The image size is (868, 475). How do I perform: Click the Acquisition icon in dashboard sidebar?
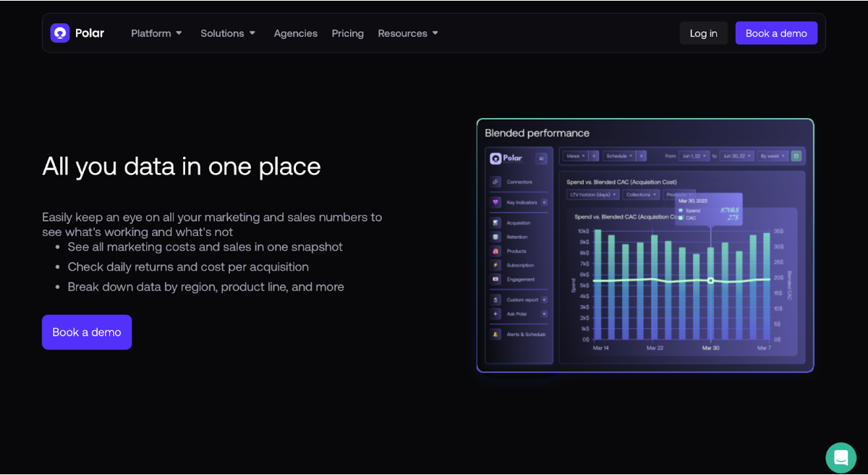(x=495, y=223)
